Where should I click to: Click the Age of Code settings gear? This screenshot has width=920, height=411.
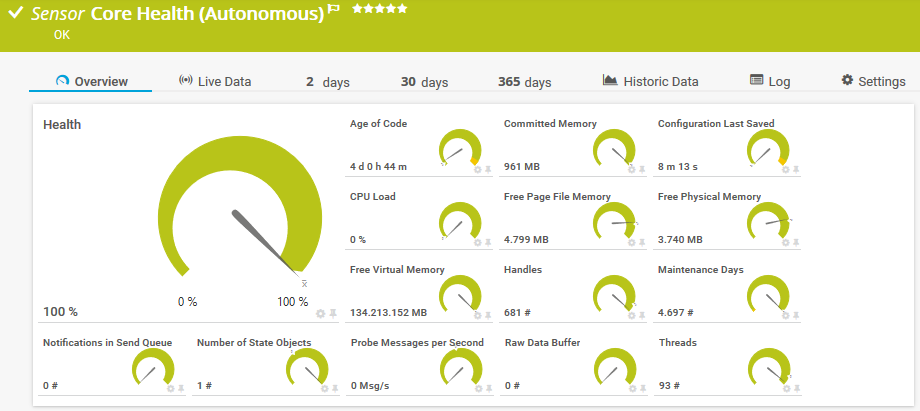[x=478, y=169]
